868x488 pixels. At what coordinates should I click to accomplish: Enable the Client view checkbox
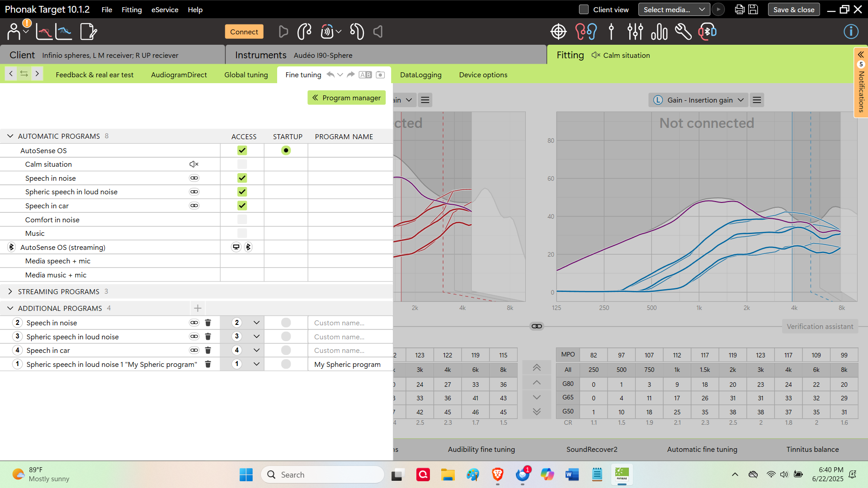coord(584,9)
